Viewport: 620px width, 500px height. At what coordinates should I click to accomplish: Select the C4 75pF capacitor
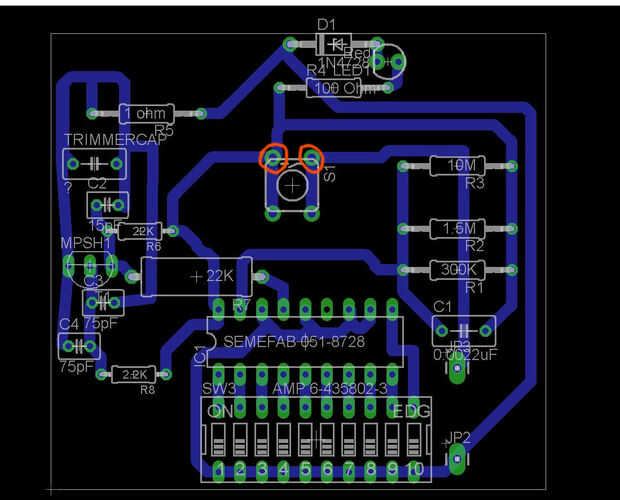pos(79,347)
